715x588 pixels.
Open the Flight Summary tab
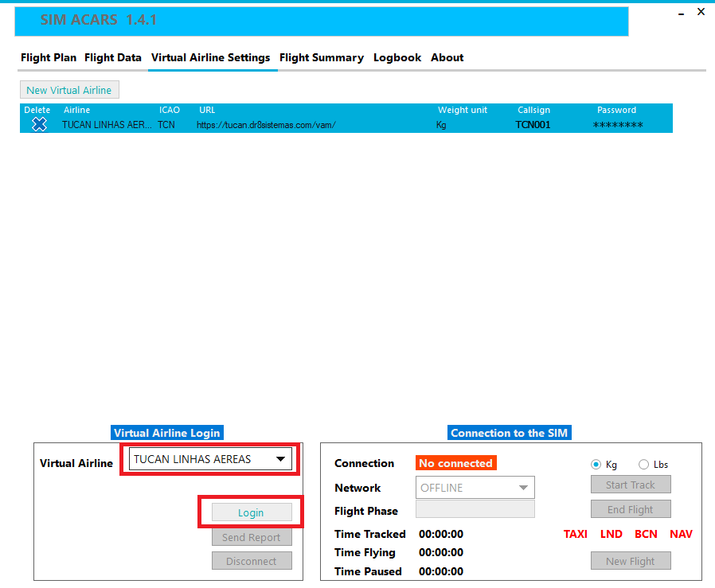[322, 58]
